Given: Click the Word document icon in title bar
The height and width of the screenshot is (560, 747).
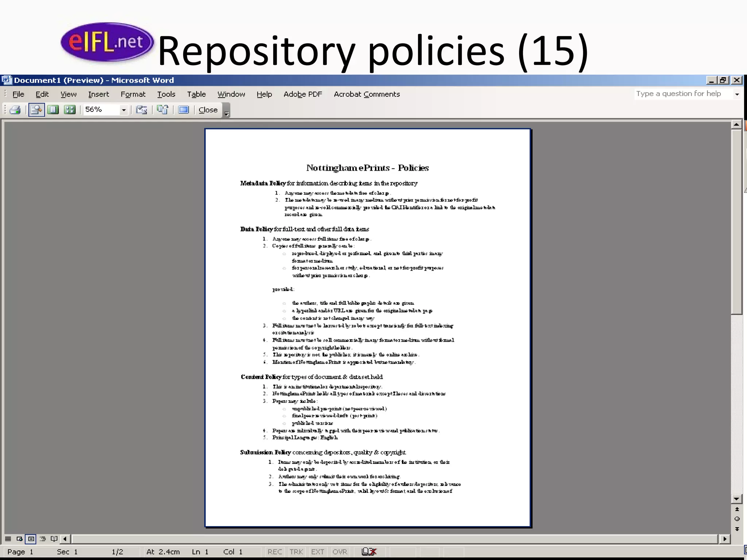Looking at the screenshot, I should [6, 80].
